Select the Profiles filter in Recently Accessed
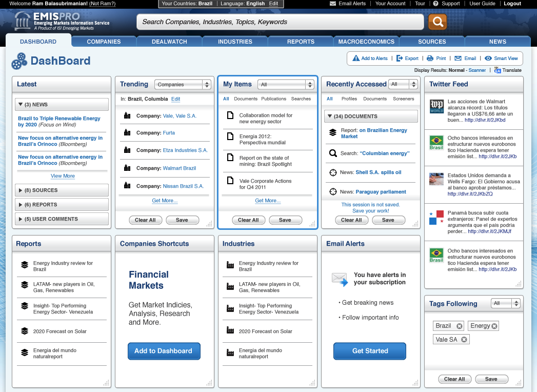 click(349, 99)
